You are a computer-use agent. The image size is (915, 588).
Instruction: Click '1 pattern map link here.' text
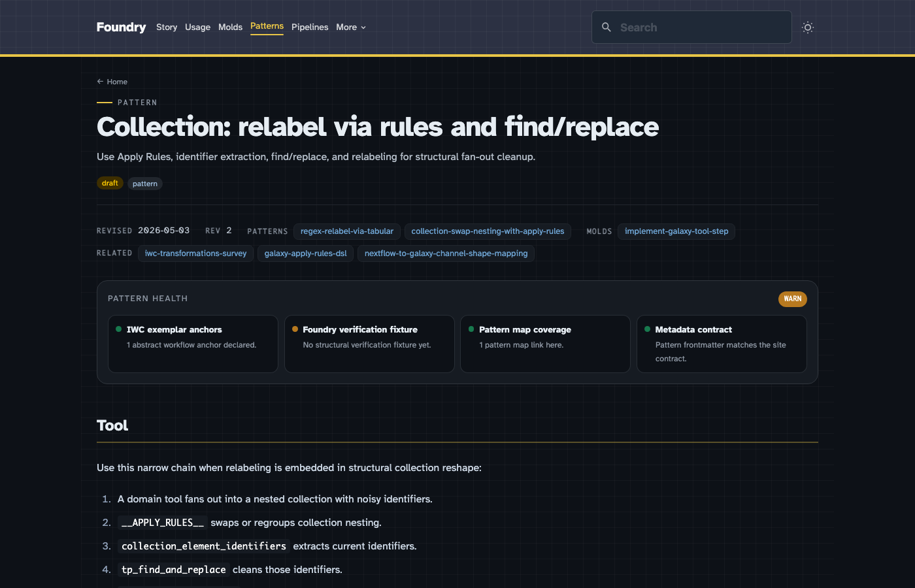click(x=521, y=345)
